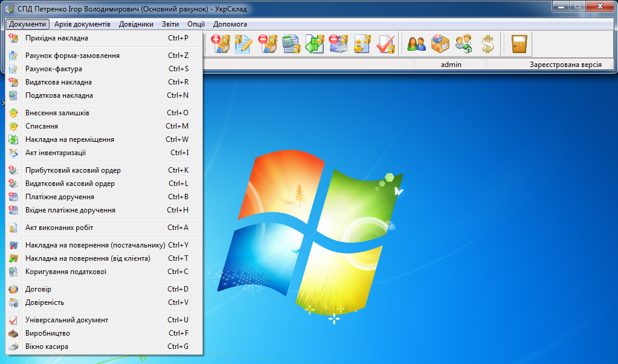
Task: Choose Платіжне доручення menu entry
Action: coord(60,197)
